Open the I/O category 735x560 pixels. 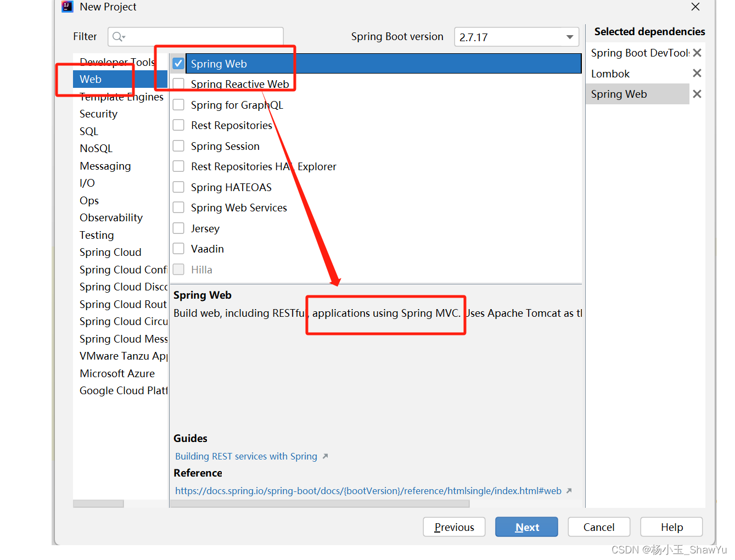pyautogui.click(x=87, y=183)
